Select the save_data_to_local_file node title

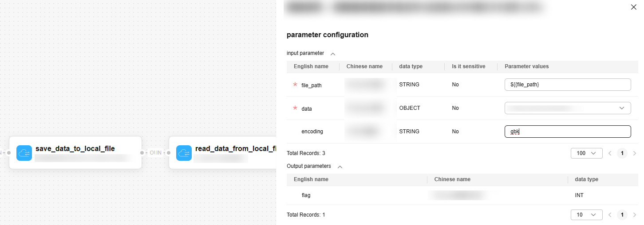pos(75,149)
